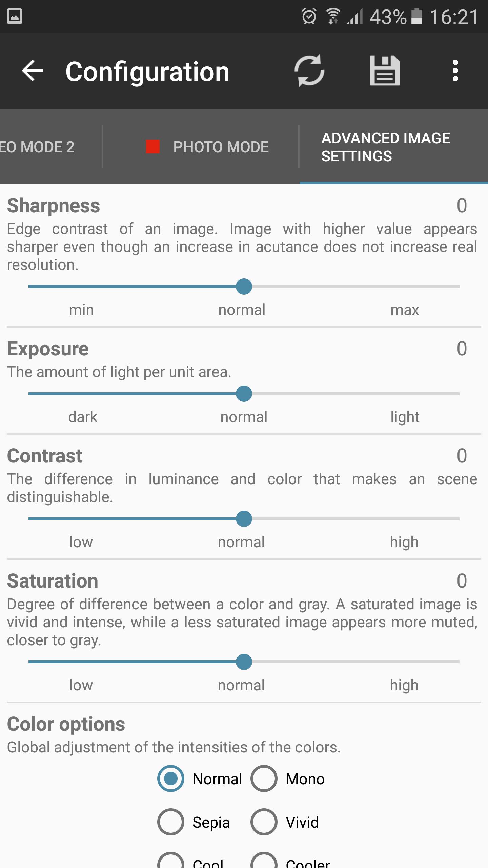
Task: Save configuration with the floppy disk icon
Action: click(x=385, y=71)
